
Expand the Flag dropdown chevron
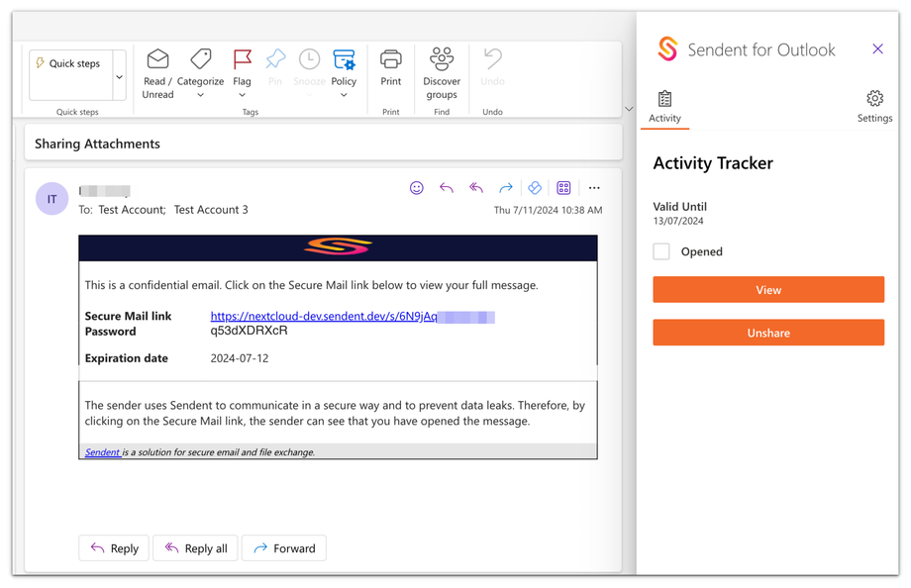(x=243, y=95)
